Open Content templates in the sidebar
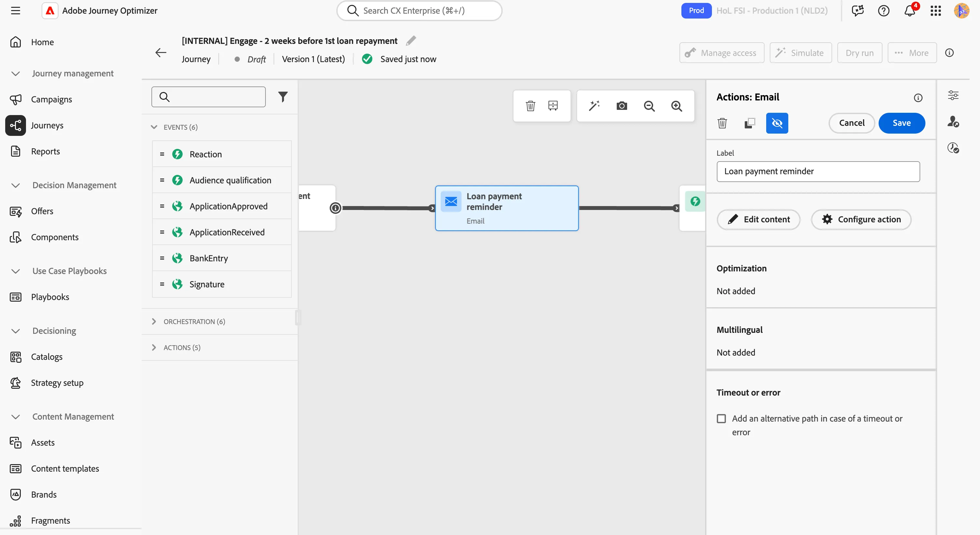The width and height of the screenshot is (980, 535). pos(65,468)
